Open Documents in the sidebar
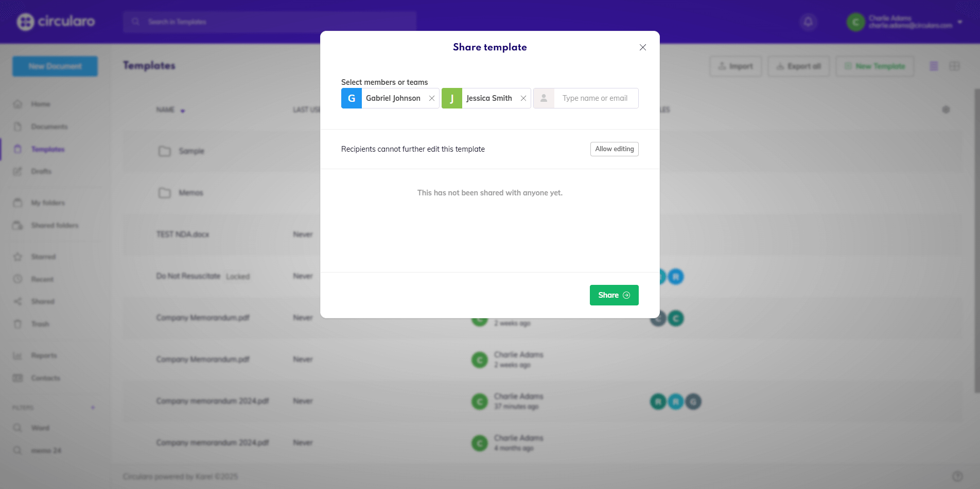 point(49,126)
